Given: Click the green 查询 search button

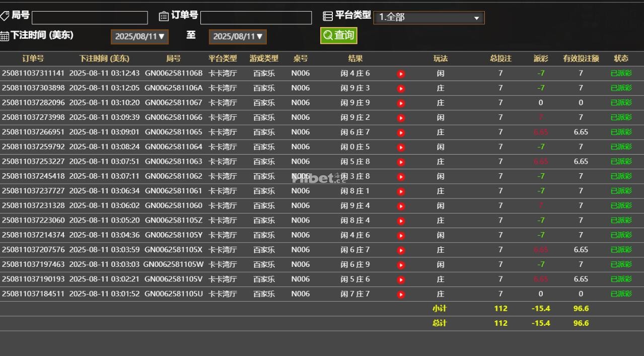Looking at the screenshot, I should [338, 35].
